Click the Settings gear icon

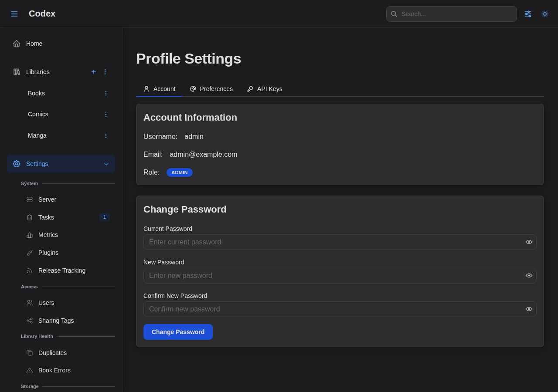click(x=17, y=164)
